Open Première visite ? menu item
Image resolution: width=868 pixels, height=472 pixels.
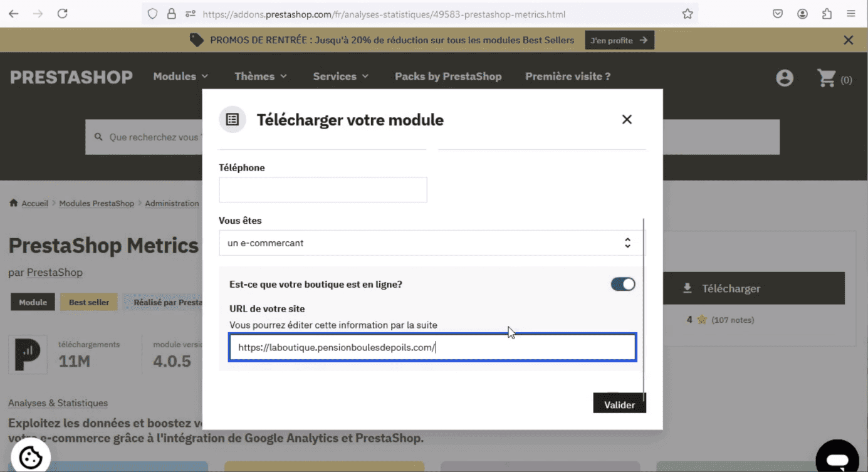[568, 76]
